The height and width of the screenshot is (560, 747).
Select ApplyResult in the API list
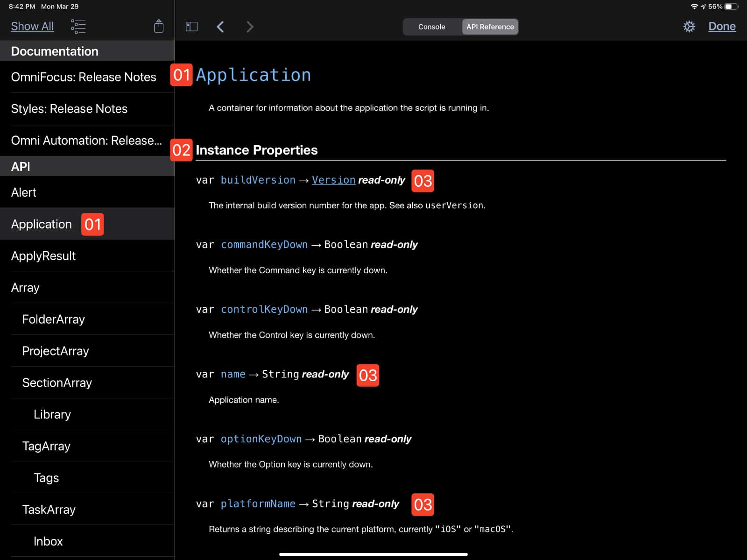pos(87,255)
